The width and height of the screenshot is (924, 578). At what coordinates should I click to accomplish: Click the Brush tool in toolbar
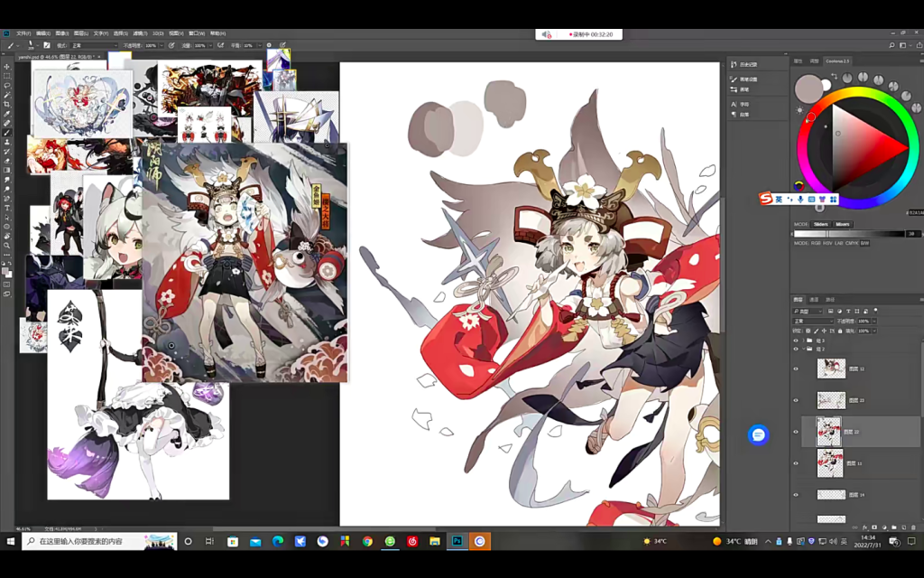pyautogui.click(x=7, y=133)
